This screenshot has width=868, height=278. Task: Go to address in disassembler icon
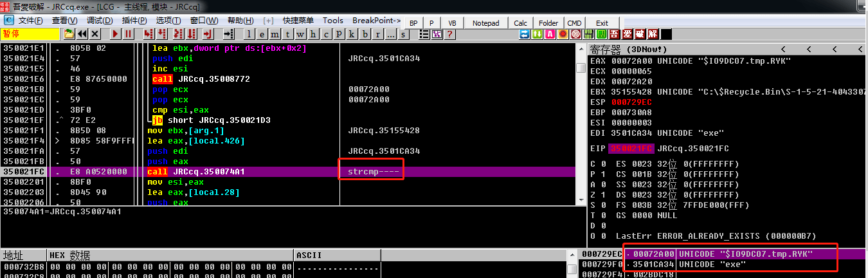(x=229, y=33)
